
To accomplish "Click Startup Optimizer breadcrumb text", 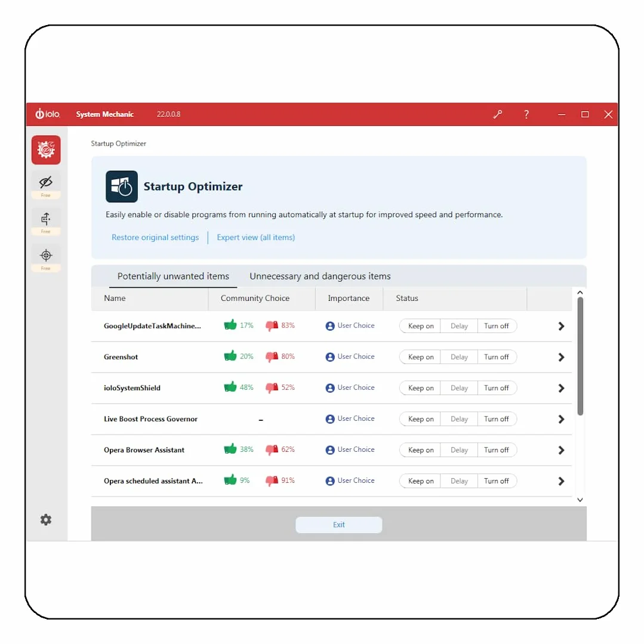I will coord(118,143).
